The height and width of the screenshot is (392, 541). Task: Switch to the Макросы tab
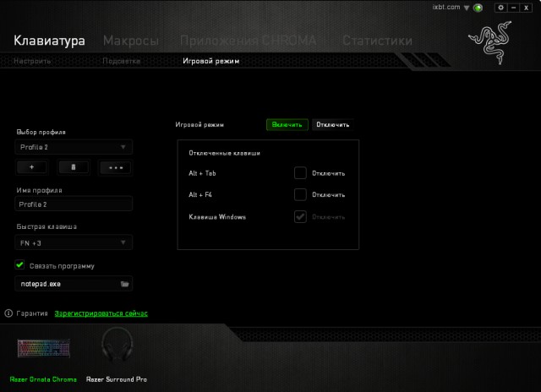click(x=130, y=41)
